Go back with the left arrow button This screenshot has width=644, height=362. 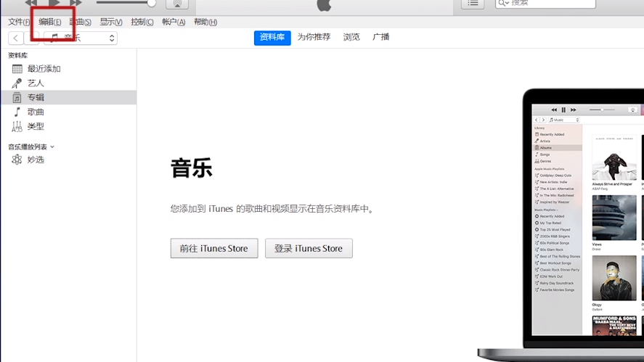click(x=15, y=38)
